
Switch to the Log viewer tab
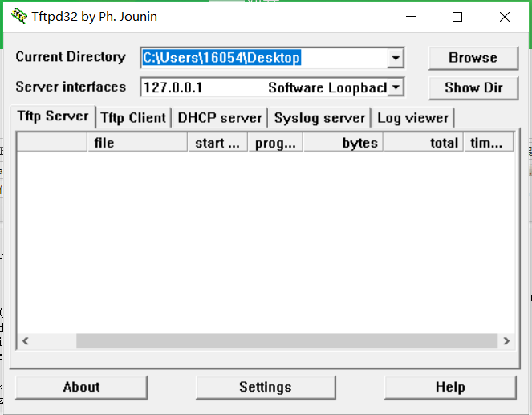[x=412, y=118]
